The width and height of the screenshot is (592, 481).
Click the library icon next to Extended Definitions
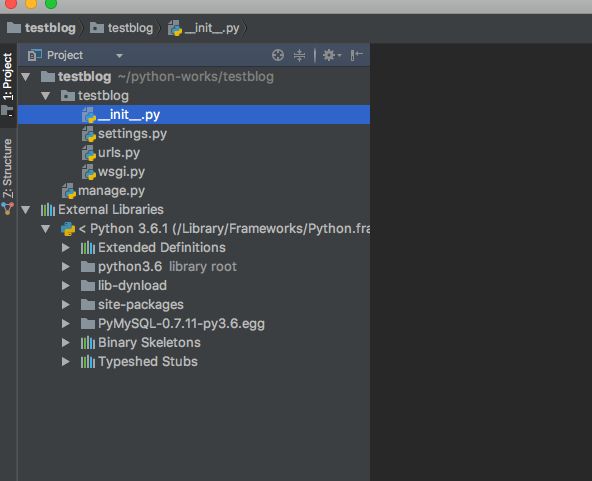[x=88, y=248]
